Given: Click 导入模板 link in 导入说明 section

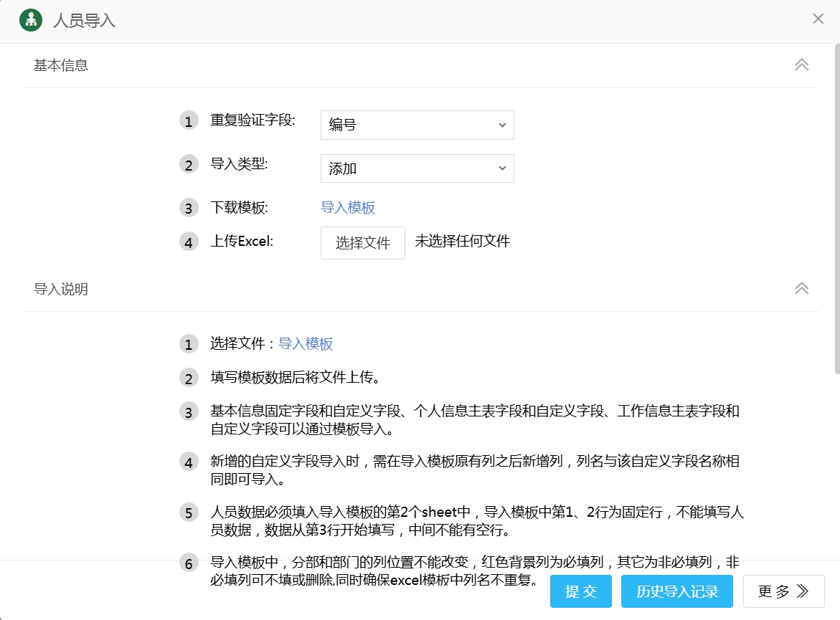Looking at the screenshot, I should (x=306, y=344).
